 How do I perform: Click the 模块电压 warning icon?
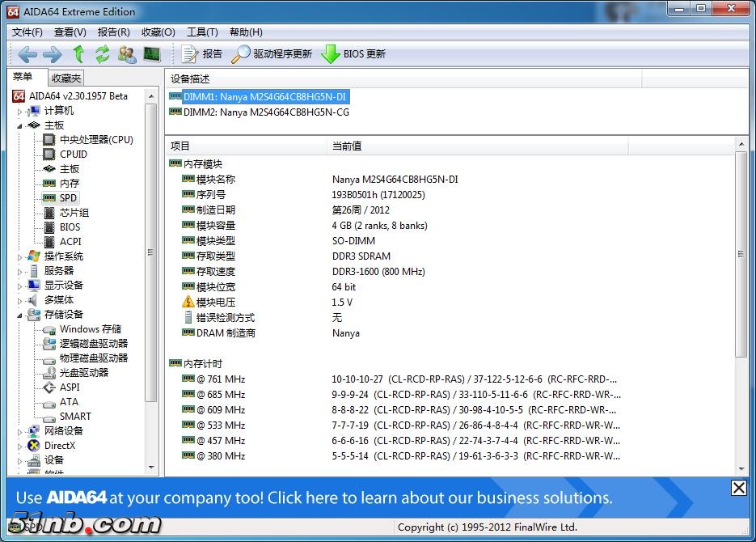[x=188, y=303]
